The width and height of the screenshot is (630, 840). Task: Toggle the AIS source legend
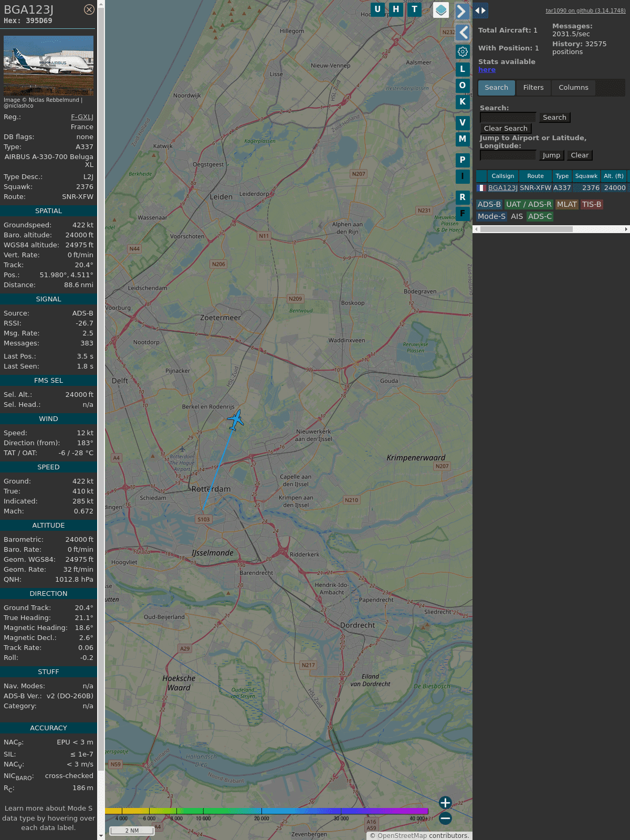click(x=517, y=216)
